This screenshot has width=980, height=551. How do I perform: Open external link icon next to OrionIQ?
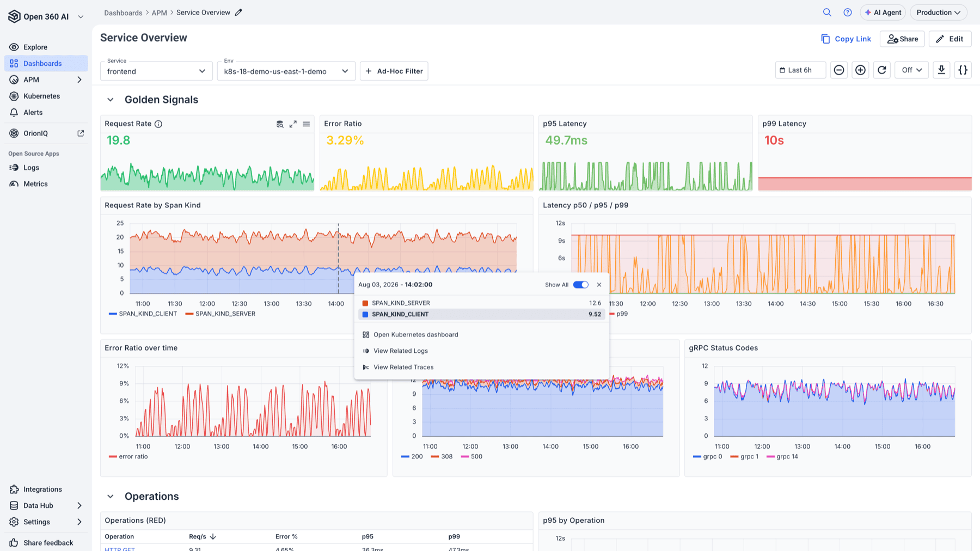(81, 133)
